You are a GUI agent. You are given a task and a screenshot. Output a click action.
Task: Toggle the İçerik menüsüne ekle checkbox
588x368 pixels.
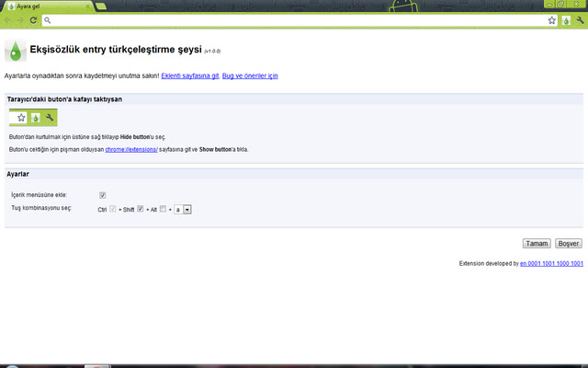pos(103,195)
